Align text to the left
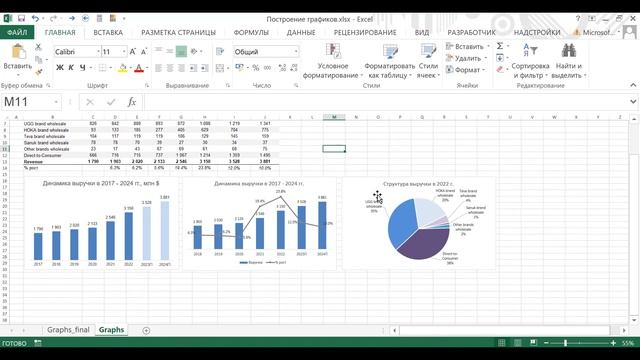 pyautogui.click(x=158, y=68)
